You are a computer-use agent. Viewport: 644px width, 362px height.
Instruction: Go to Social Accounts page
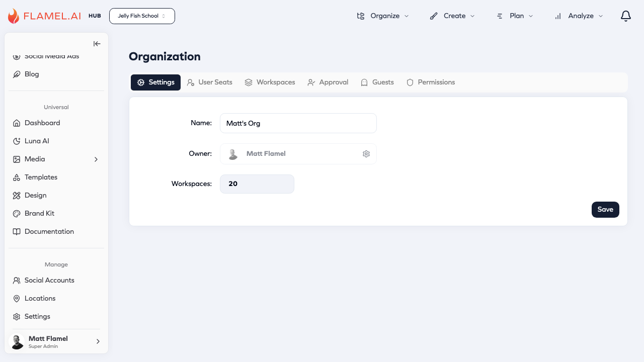pyautogui.click(x=56, y=280)
